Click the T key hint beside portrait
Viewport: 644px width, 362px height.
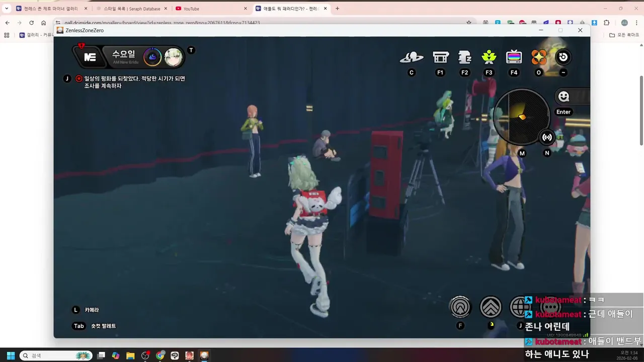pyautogui.click(x=191, y=50)
